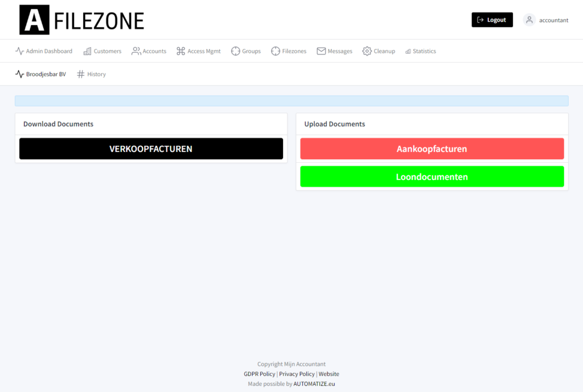
Task: Go to the Customers page
Action: click(102, 51)
